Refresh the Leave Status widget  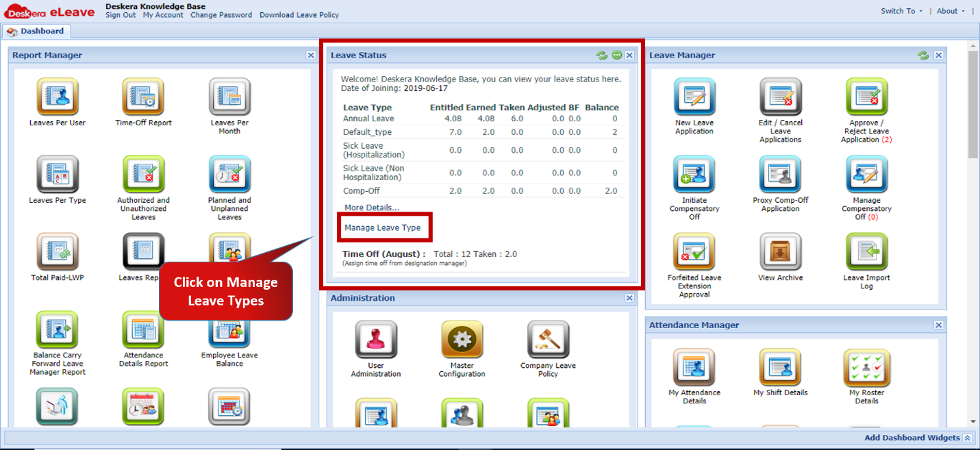(x=602, y=55)
